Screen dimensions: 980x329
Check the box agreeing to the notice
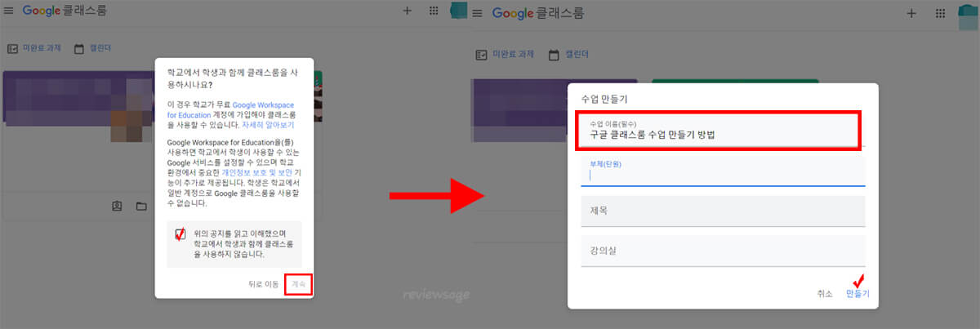tap(180, 235)
